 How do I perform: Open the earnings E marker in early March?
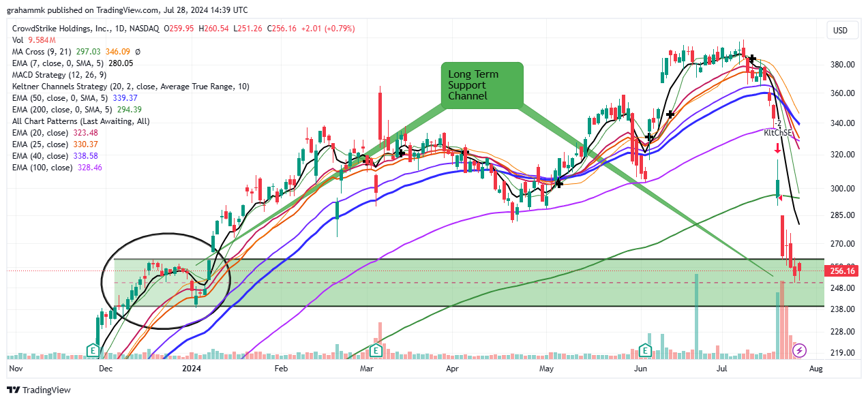pyautogui.click(x=375, y=350)
